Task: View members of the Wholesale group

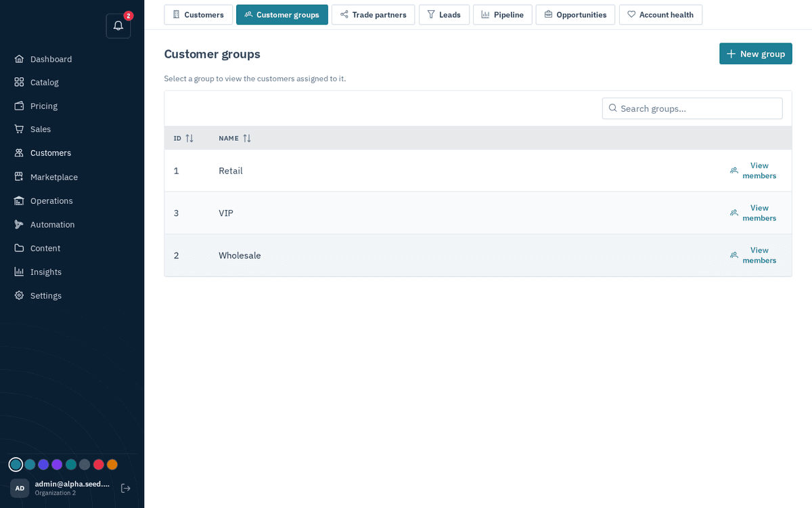Action: [753, 255]
